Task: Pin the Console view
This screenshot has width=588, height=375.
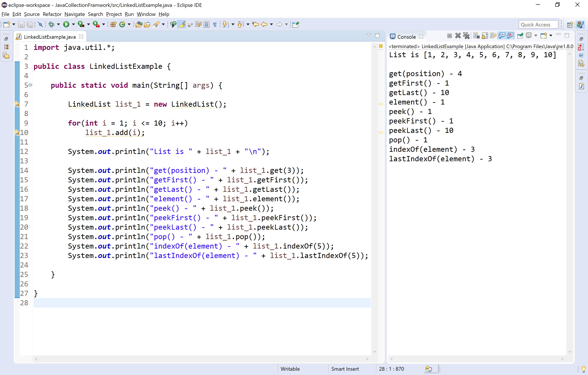Action: pos(520,35)
